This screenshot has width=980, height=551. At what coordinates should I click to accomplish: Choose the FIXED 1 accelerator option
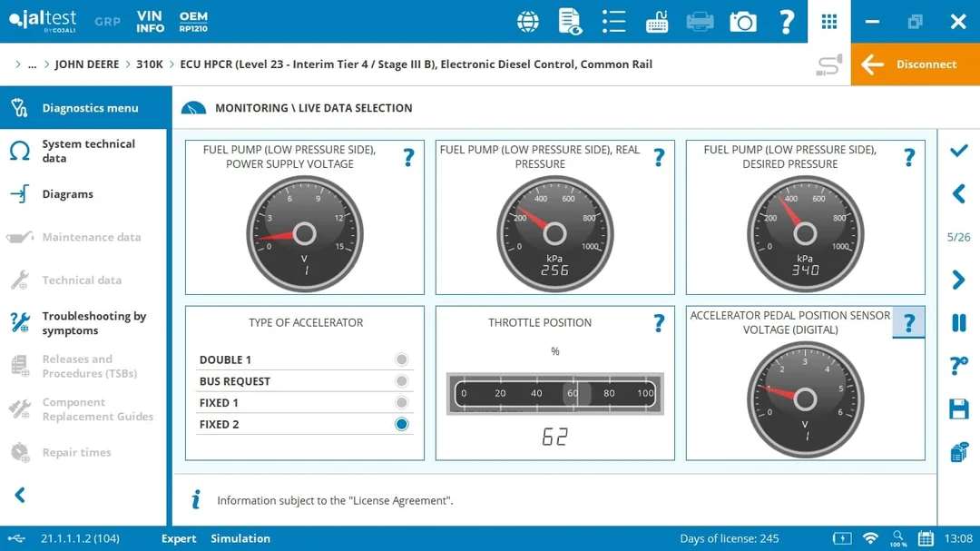point(401,403)
